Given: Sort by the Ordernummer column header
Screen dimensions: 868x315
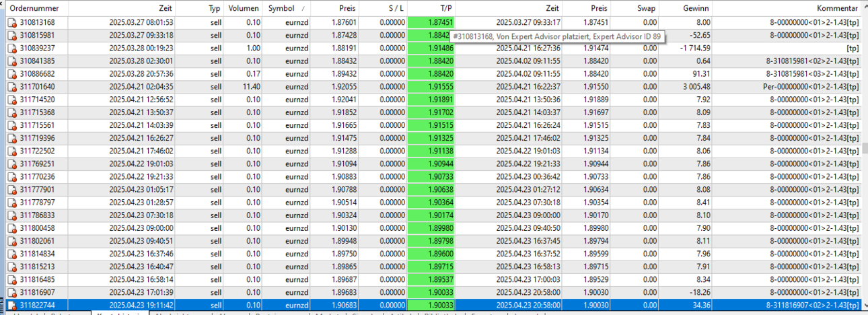Looking at the screenshot, I should [37, 9].
